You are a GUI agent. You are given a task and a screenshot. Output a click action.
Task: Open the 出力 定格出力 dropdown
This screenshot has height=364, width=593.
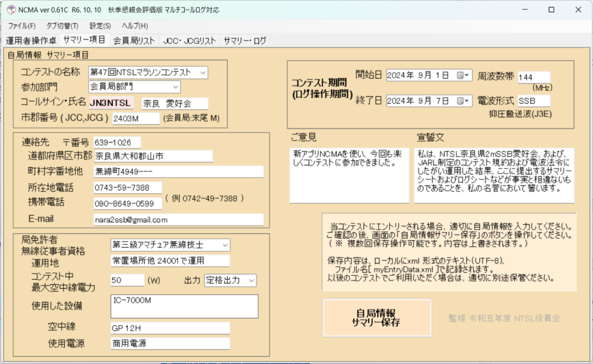click(x=251, y=280)
